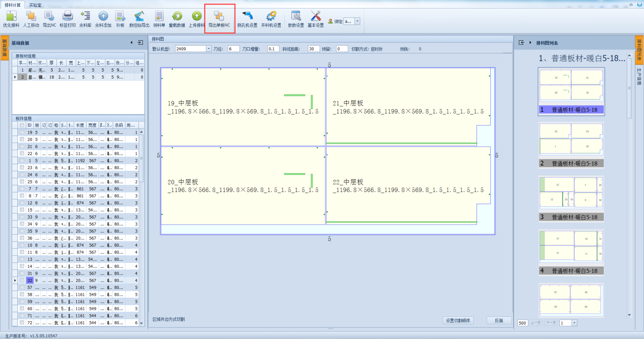Open the 默认机型 2409 dropdown
This screenshot has height=339, width=644.
point(209,49)
